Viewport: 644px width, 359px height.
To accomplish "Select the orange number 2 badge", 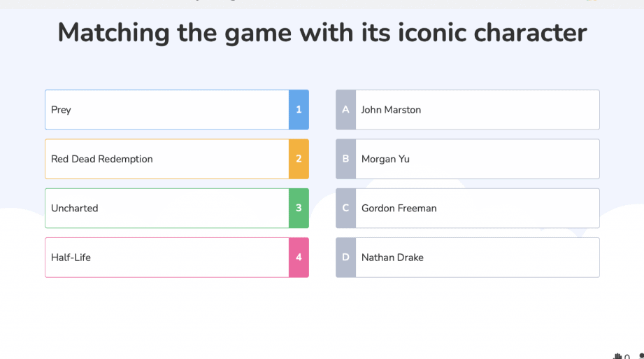I will (299, 159).
